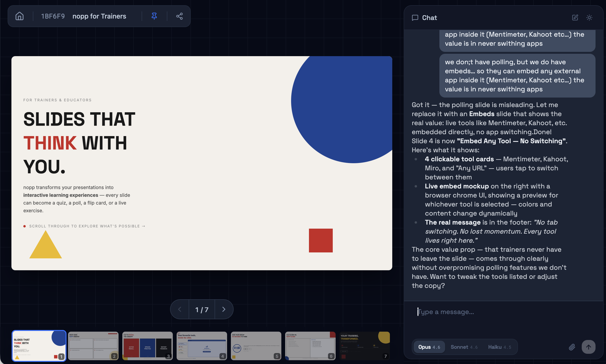Screen dimensions: 606x364
Task: Open slide 5 with the timer
Action: coord(256,346)
